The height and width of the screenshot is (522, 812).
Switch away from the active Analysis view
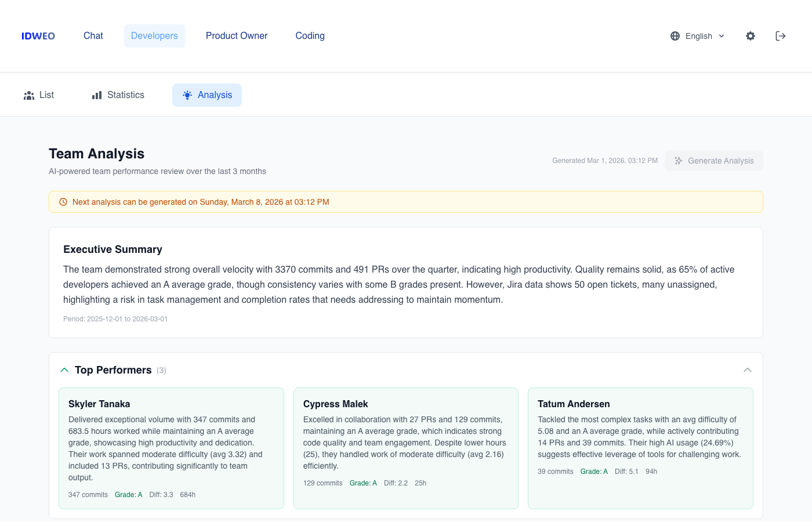click(x=38, y=95)
